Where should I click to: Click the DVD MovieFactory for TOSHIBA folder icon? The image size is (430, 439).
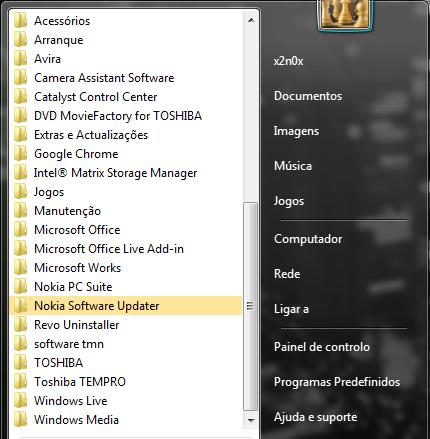tap(20, 116)
